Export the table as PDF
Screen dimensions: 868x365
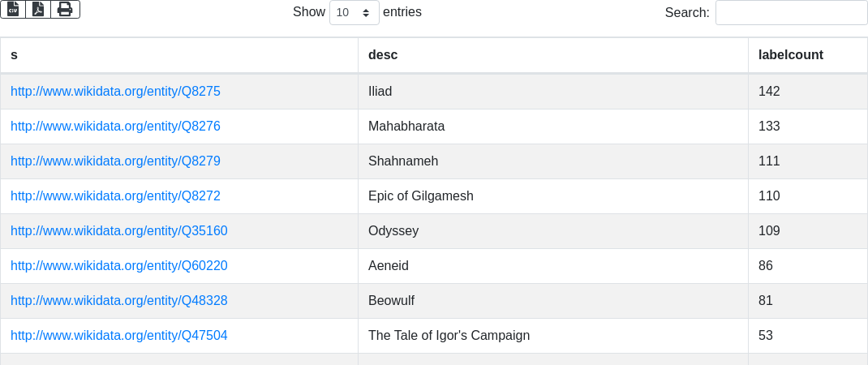pyautogui.click(x=38, y=9)
